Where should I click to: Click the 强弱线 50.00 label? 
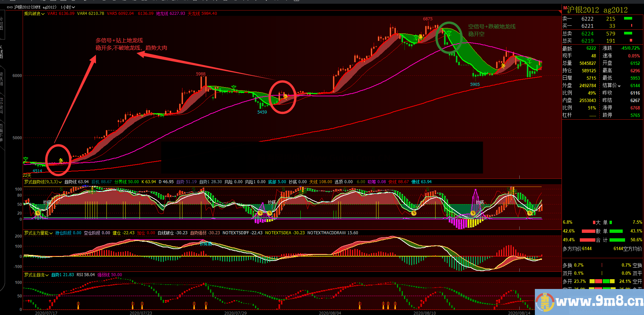[x=110, y=275]
